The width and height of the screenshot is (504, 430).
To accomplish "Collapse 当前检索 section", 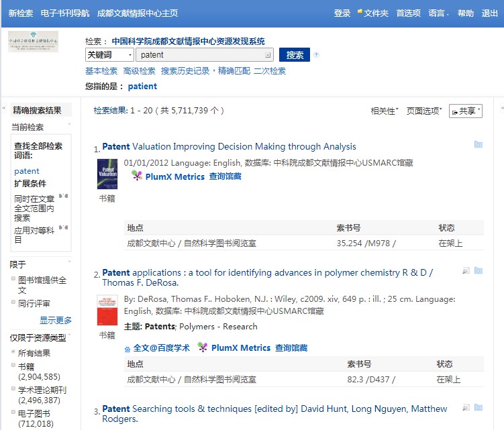I will pos(69,124).
